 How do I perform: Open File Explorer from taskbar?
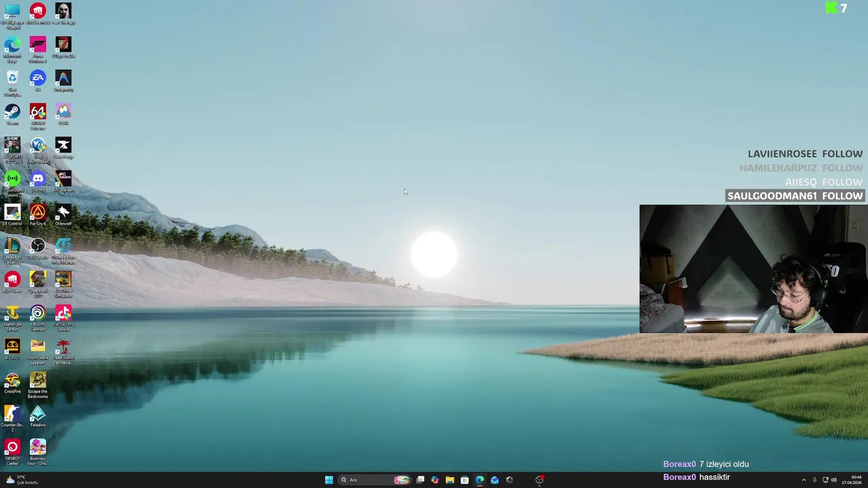[x=450, y=480]
